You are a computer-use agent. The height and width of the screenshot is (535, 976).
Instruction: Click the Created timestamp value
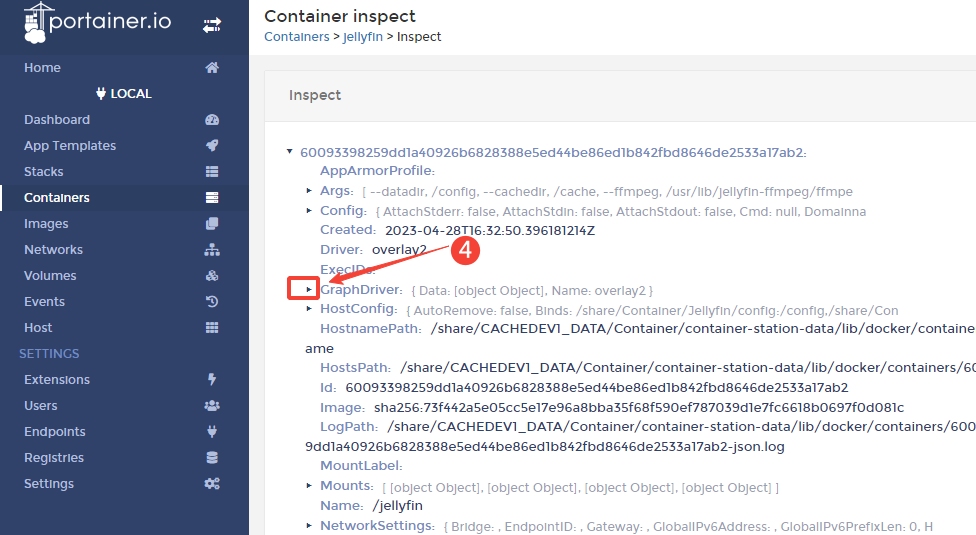490,231
